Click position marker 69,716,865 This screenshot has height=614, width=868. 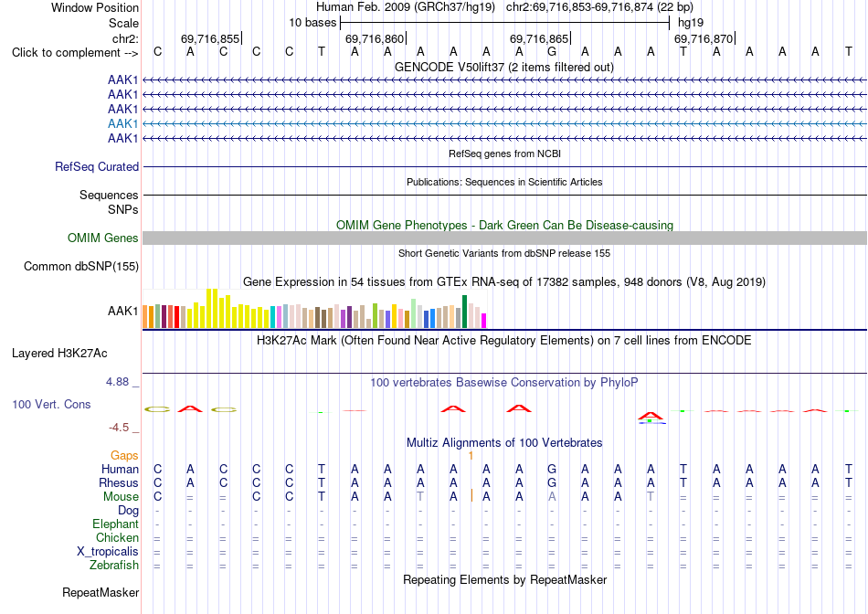click(539, 38)
